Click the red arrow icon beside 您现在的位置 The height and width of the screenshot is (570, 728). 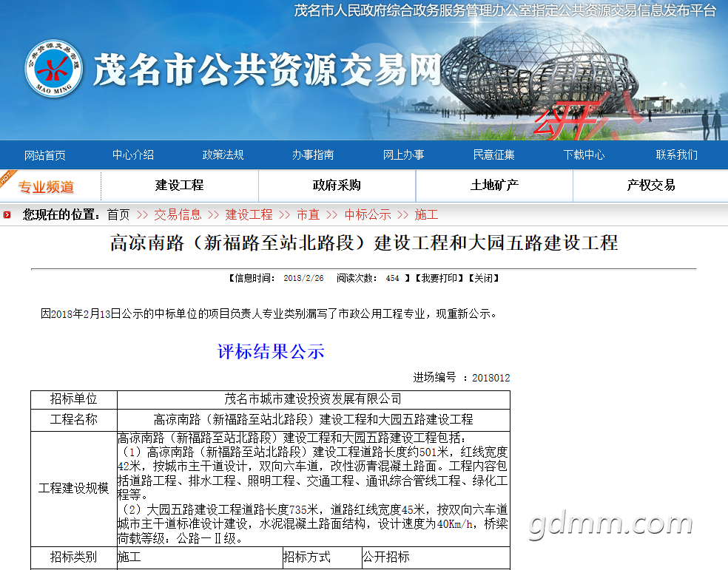pyautogui.click(x=7, y=214)
